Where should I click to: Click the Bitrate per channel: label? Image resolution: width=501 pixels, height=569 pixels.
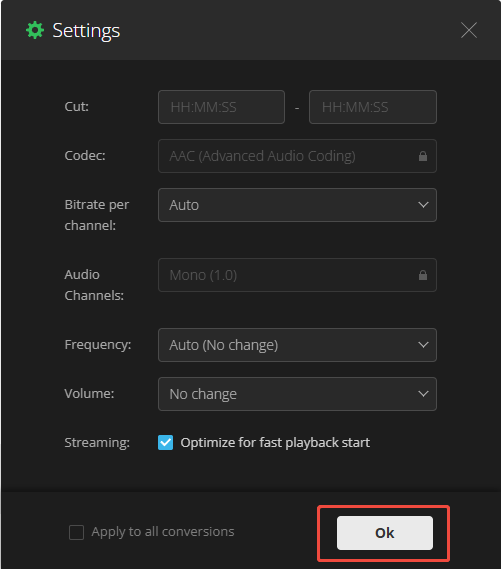(97, 215)
